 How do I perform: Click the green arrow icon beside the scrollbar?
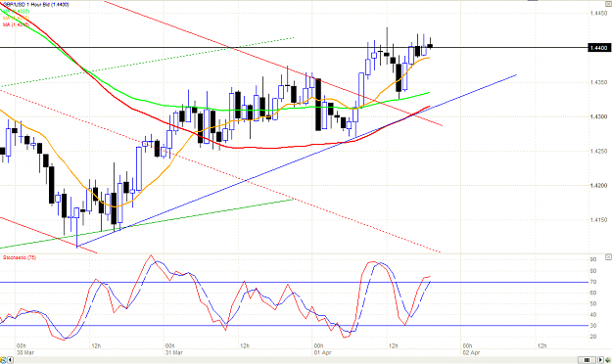coord(608,360)
